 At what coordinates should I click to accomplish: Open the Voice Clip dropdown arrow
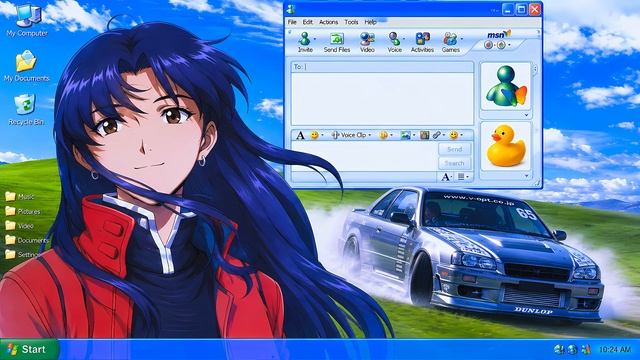(370, 135)
